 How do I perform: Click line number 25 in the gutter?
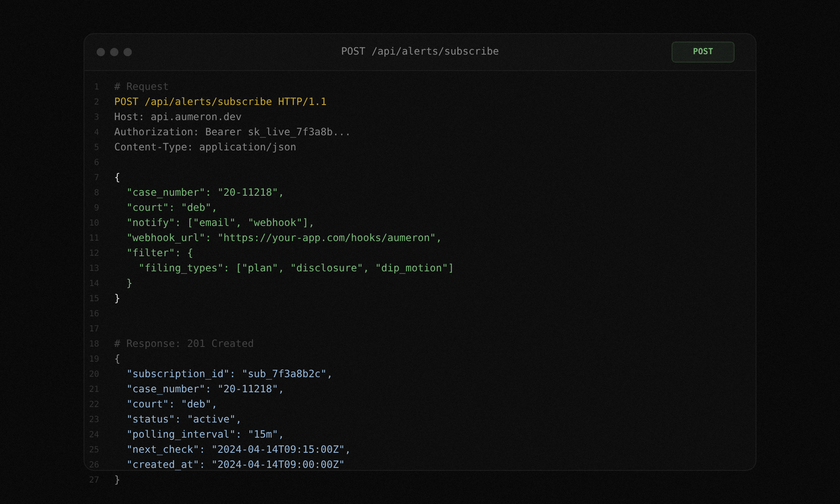tap(94, 449)
